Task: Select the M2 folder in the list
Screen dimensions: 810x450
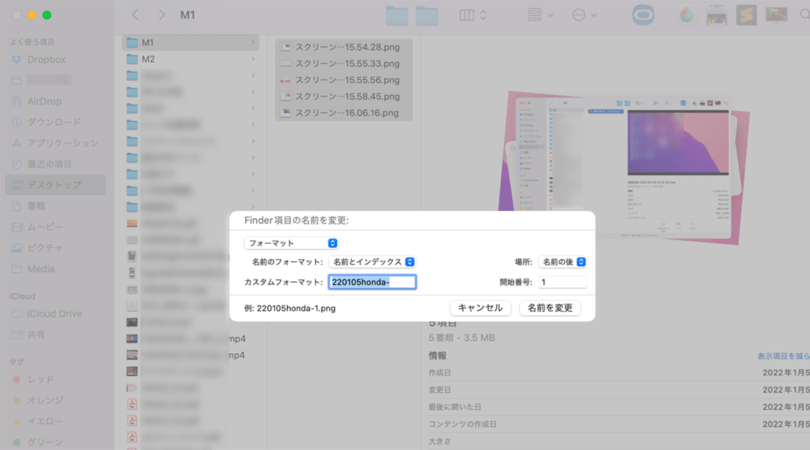Action: tap(148, 59)
